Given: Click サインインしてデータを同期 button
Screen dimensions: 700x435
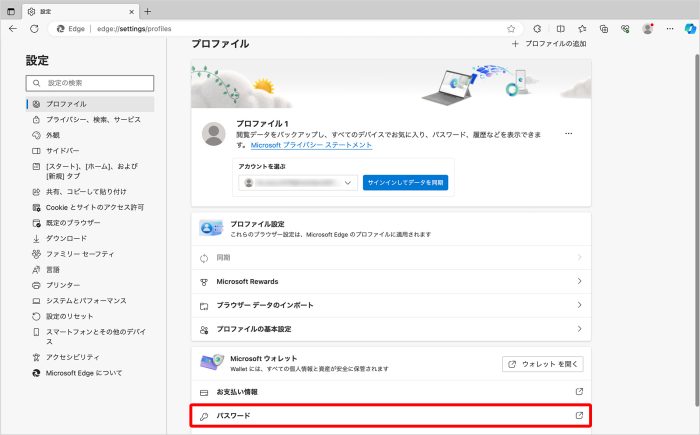Looking at the screenshot, I should [x=405, y=183].
